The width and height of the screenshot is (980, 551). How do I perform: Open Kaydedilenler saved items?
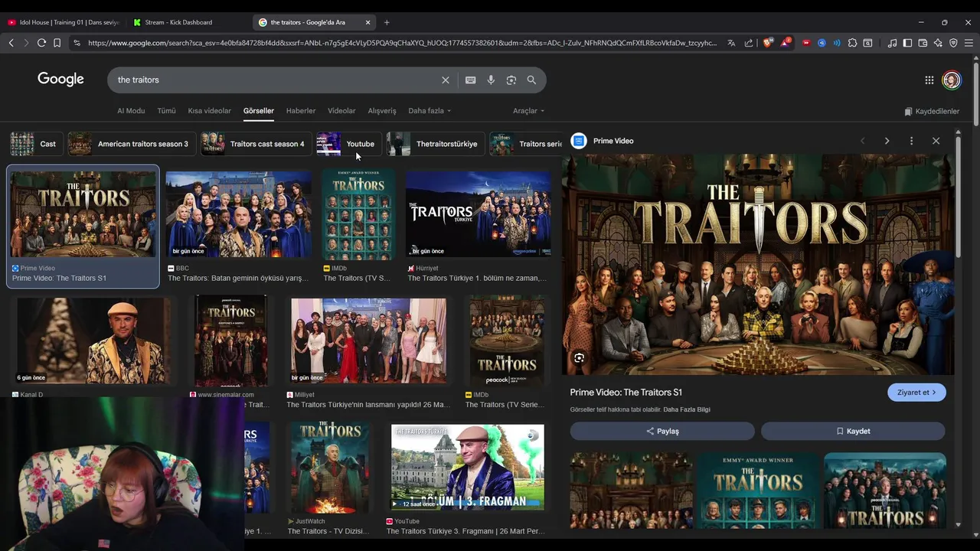pyautogui.click(x=932, y=111)
